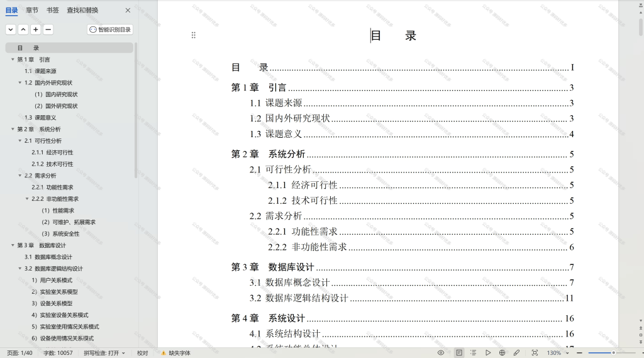Image resolution: width=644 pixels, height=358 pixels.
Task: Select 6) 设备使用情况关系模式 in outline
Action: pyautogui.click(x=63, y=338)
